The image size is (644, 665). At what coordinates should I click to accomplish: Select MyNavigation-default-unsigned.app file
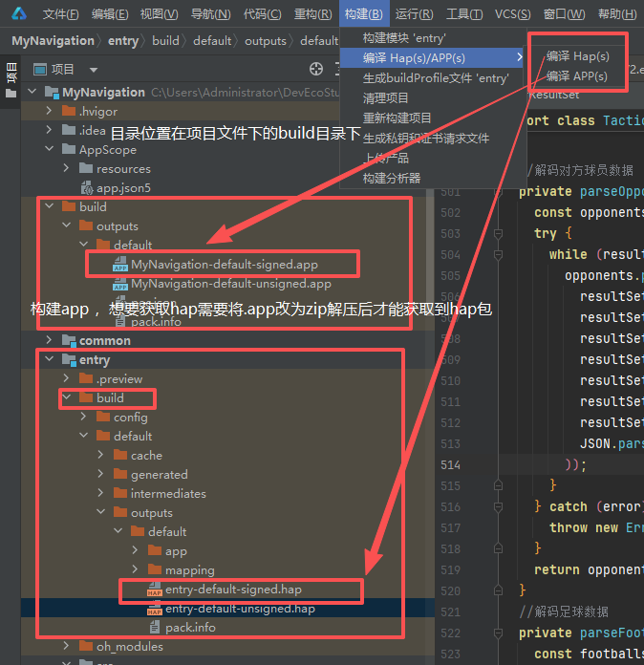230,284
